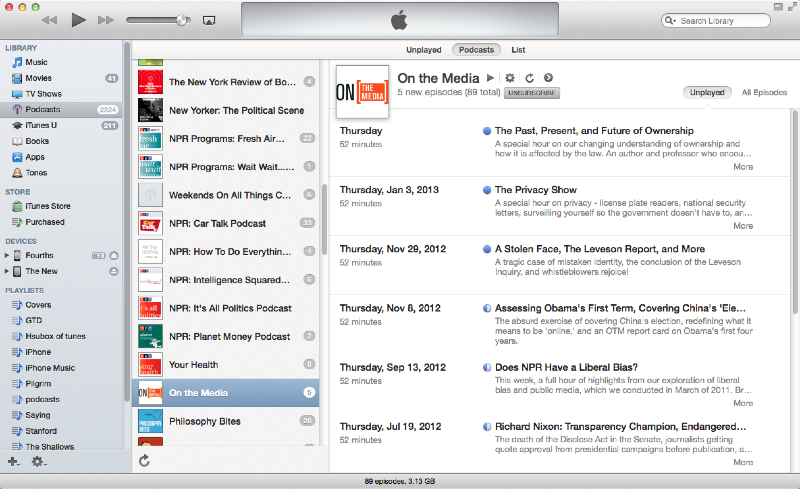Select NPR: Planet Money Podcast
Image resolution: width=800 pixels, height=489 pixels.
pyautogui.click(x=226, y=336)
